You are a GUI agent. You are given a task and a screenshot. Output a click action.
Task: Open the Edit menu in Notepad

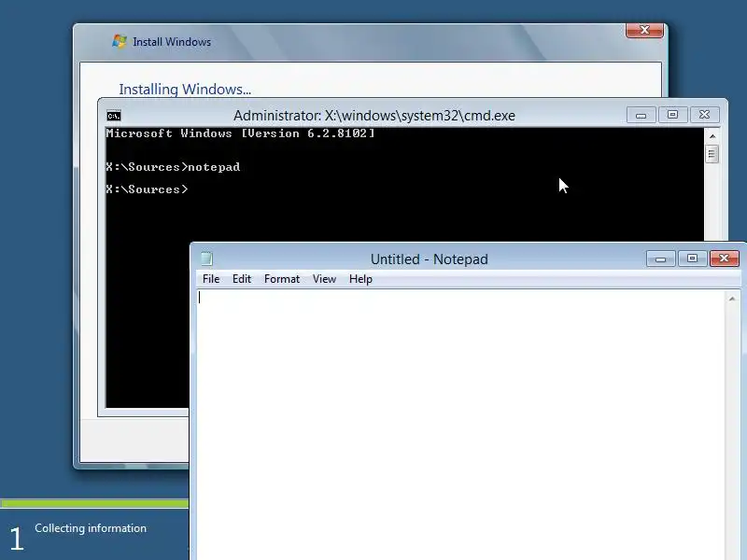242,279
